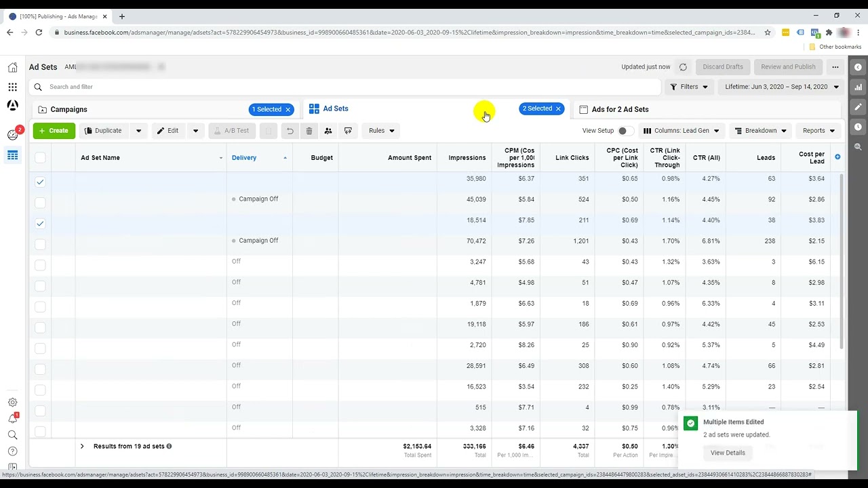Open the Breakdown dropdown
Screen dimensions: 868x488
click(x=760, y=131)
